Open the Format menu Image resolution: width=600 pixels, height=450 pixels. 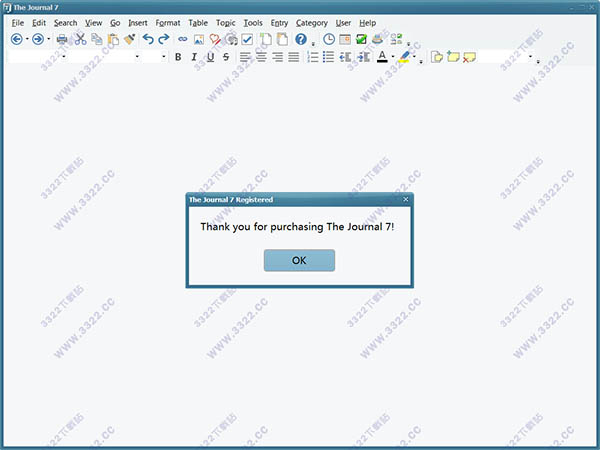point(168,23)
